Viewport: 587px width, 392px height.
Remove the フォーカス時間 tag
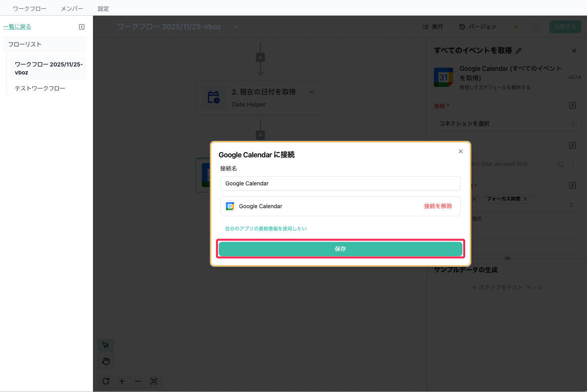point(525,199)
